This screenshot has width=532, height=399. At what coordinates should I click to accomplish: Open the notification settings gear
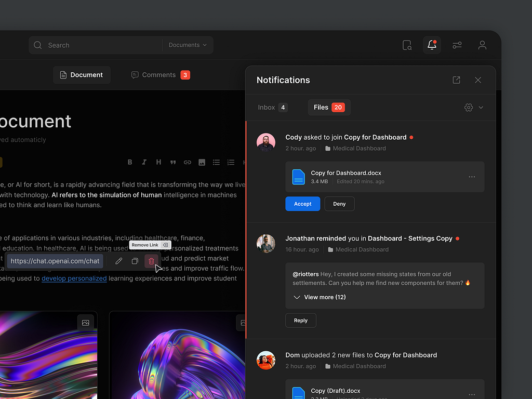468,107
